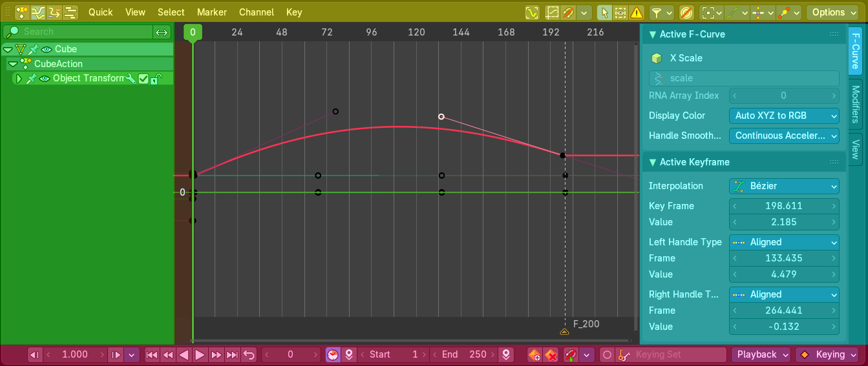
Task: Click the key icon beside Keying Set
Action: [x=624, y=354]
